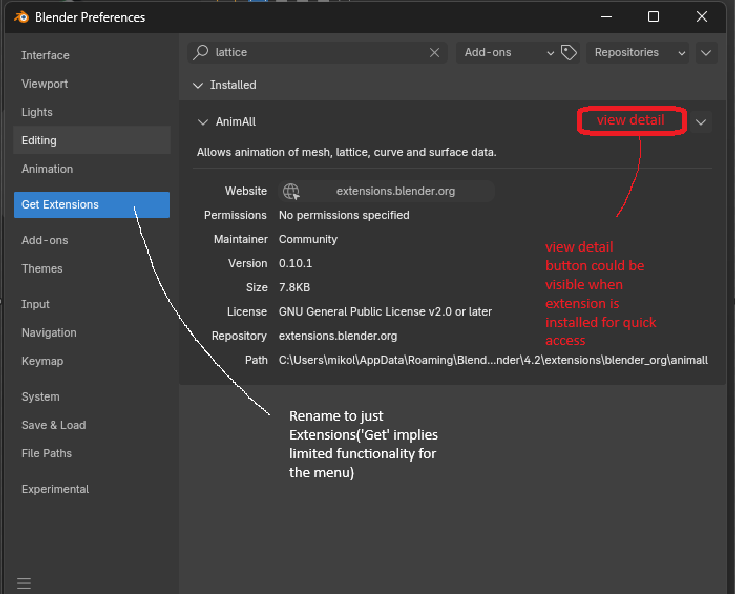This screenshot has height=594, width=735.
Task: Open AnimAll options dropdown arrow
Action: (x=701, y=122)
